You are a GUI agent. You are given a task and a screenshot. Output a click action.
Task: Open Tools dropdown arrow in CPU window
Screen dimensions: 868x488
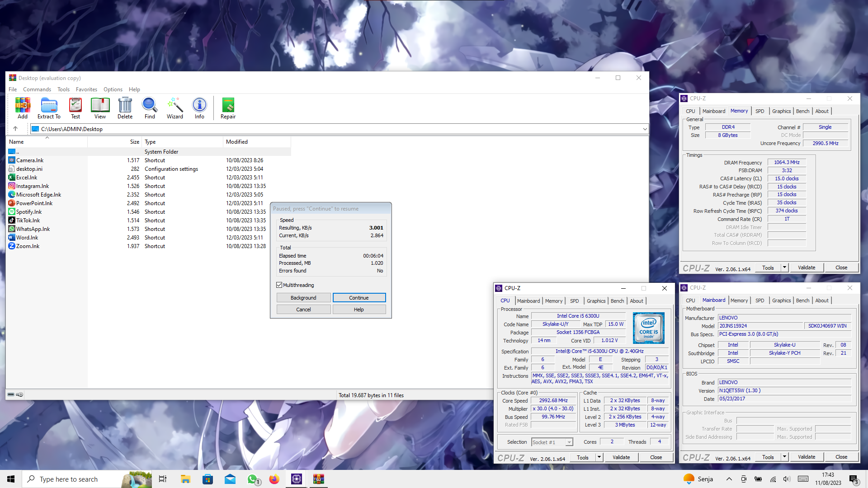pos(599,457)
